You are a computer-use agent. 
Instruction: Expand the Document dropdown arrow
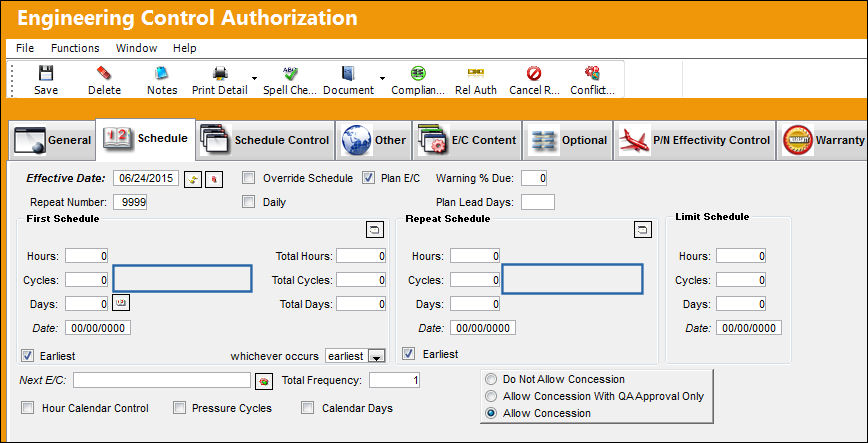click(382, 78)
